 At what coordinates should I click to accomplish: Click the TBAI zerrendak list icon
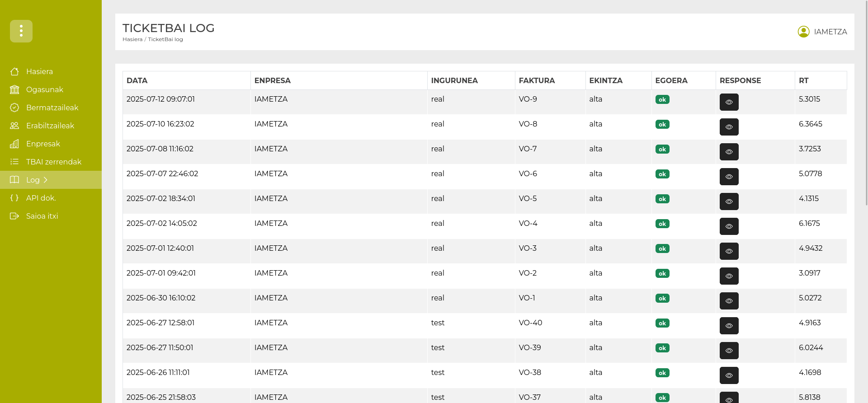[x=14, y=162]
